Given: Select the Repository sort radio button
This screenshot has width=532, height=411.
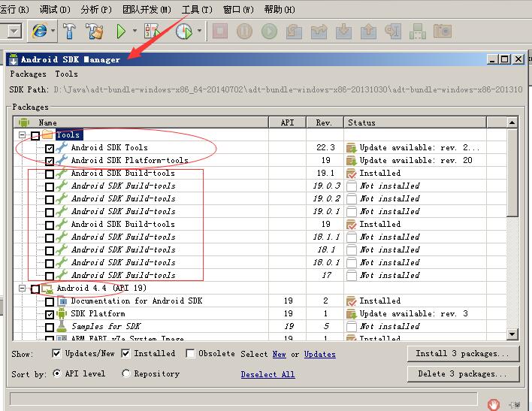Looking at the screenshot, I should (x=126, y=373).
